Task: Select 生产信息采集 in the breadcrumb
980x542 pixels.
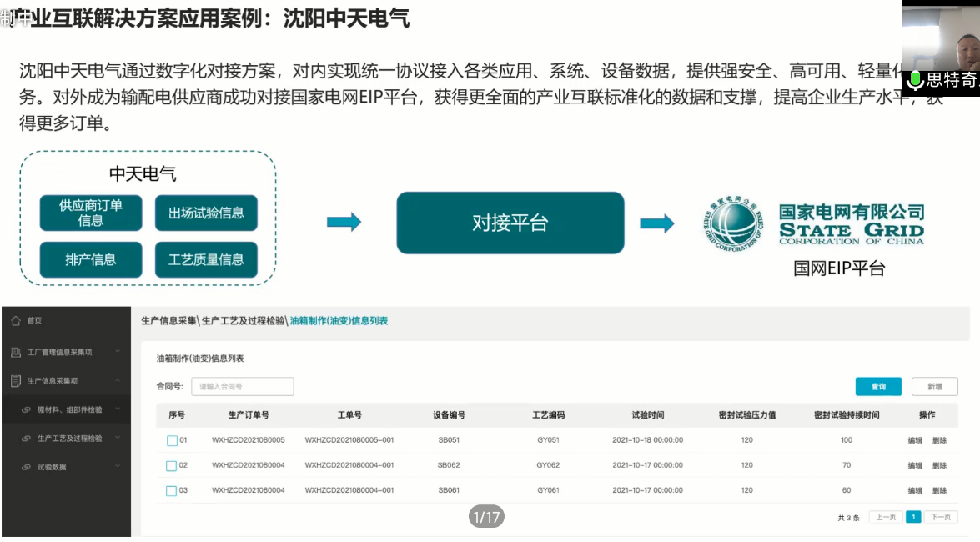Action: (168, 321)
